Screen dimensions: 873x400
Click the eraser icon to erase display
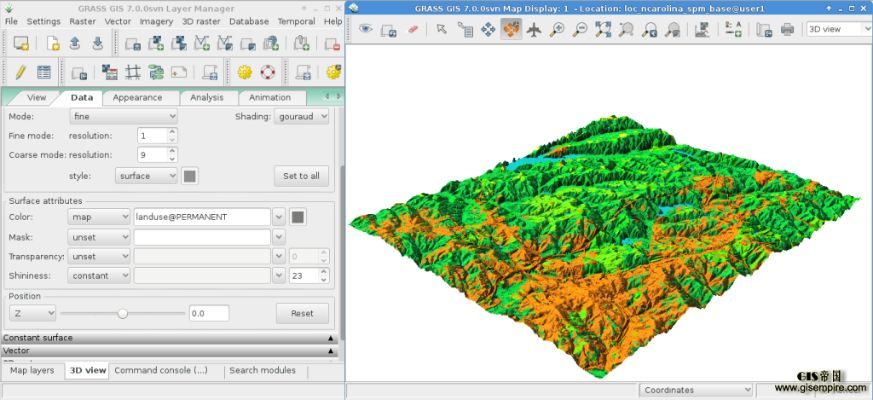pos(413,29)
